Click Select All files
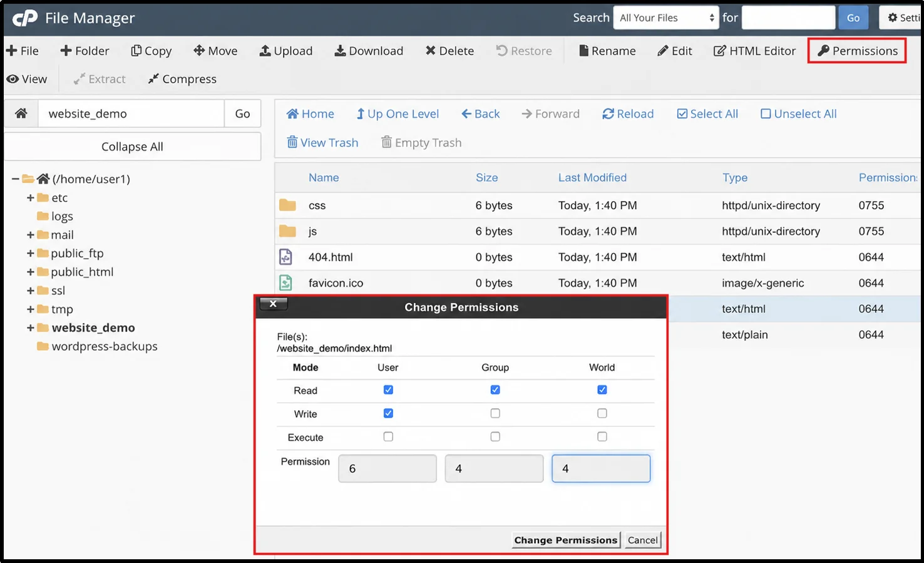Screen dimensions: 924x563 pos(707,114)
